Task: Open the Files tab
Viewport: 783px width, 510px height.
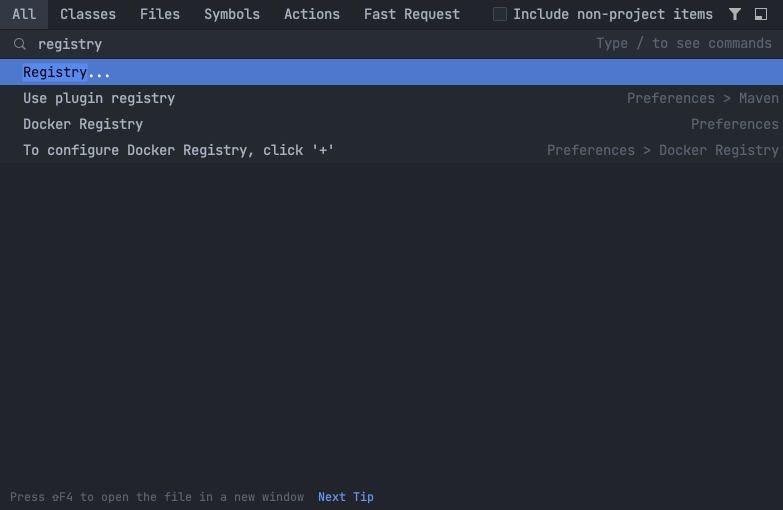Action: click(x=160, y=14)
